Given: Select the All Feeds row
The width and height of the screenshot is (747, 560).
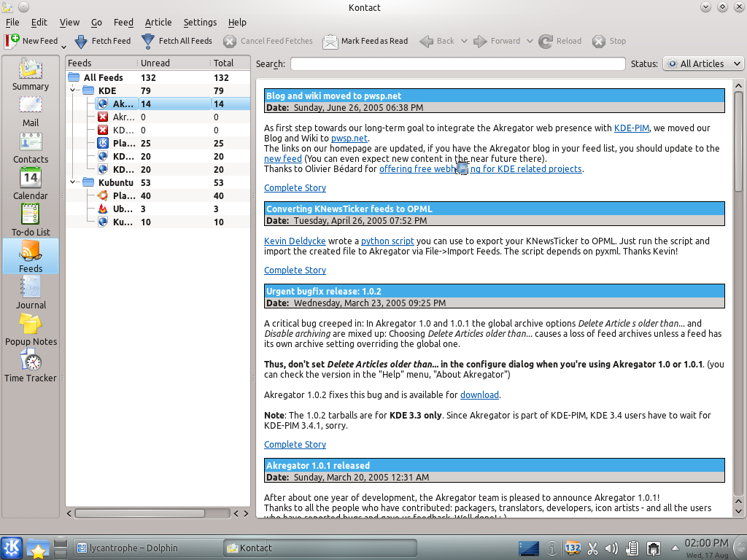Looking at the screenshot, I should tap(158, 77).
